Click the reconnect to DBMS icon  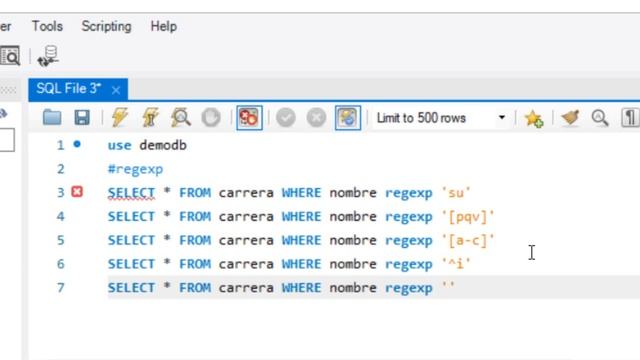click(48, 56)
